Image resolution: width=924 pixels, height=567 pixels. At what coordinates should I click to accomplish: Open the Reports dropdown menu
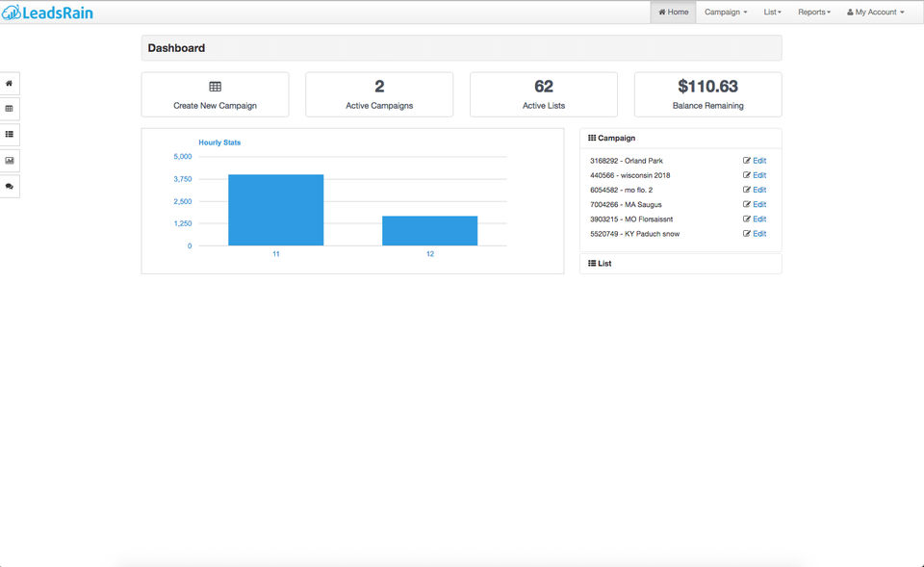[x=814, y=12]
